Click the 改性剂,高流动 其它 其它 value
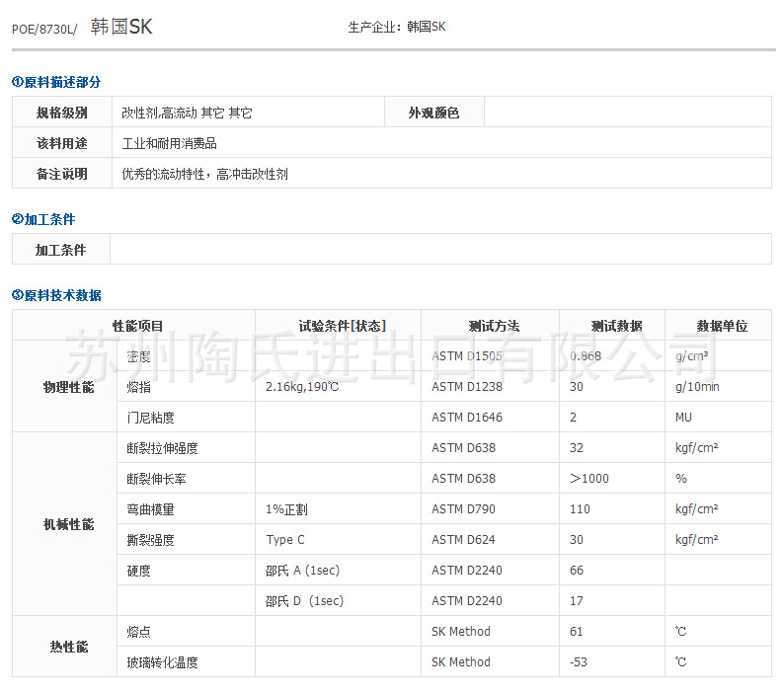This screenshot has height=693, width=784. click(187, 113)
